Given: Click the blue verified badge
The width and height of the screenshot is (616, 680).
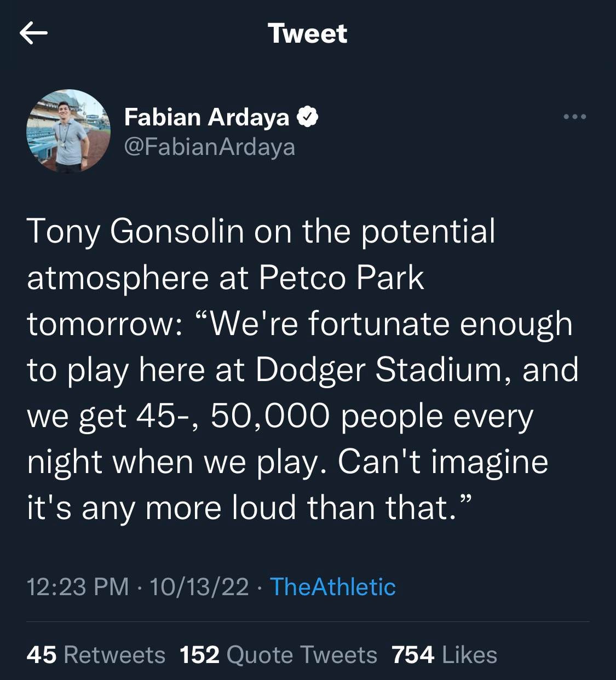Looking at the screenshot, I should point(308,117).
